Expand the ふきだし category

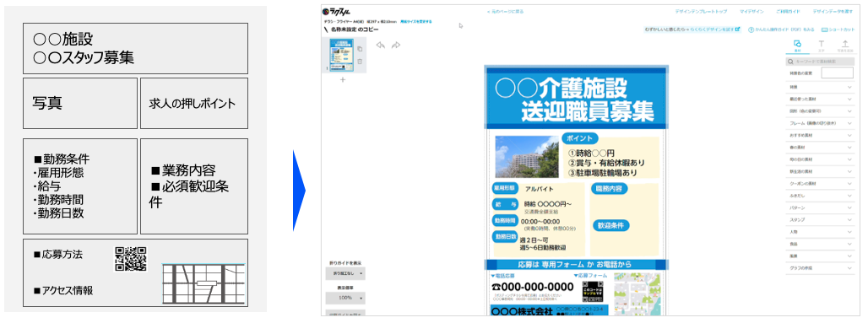[x=821, y=196]
